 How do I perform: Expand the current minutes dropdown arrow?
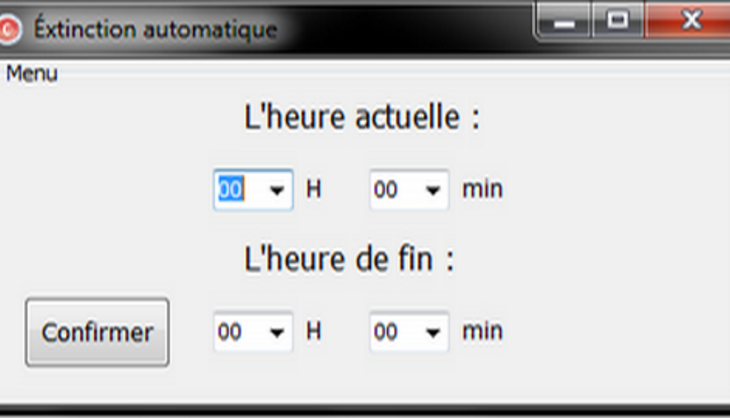point(433,190)
